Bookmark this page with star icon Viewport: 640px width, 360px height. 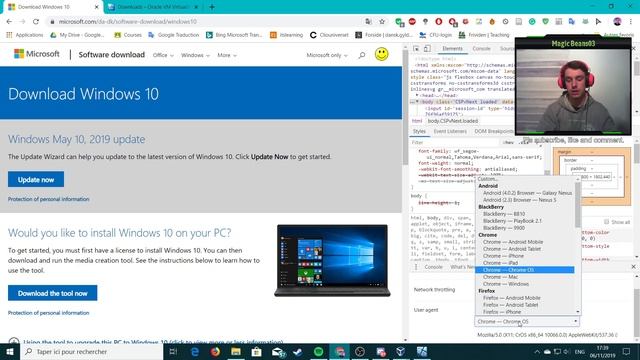(382, 22)
